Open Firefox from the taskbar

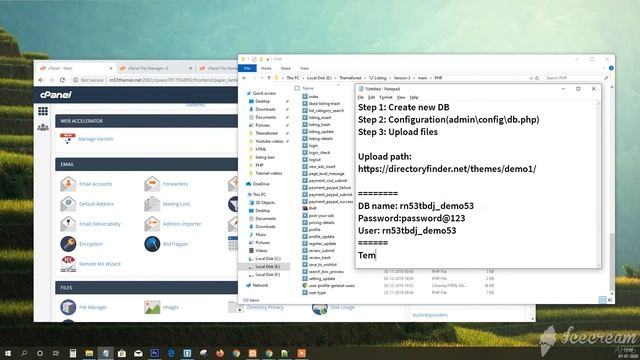pos(220,353)
